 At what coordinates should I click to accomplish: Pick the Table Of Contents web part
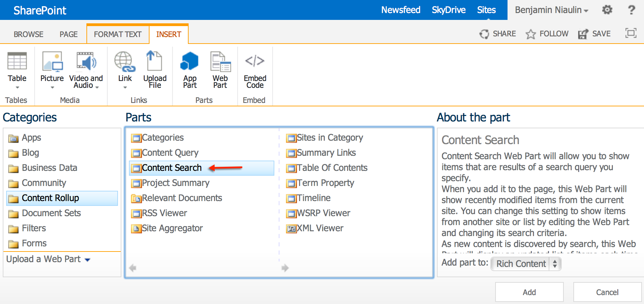pos(327,168)
